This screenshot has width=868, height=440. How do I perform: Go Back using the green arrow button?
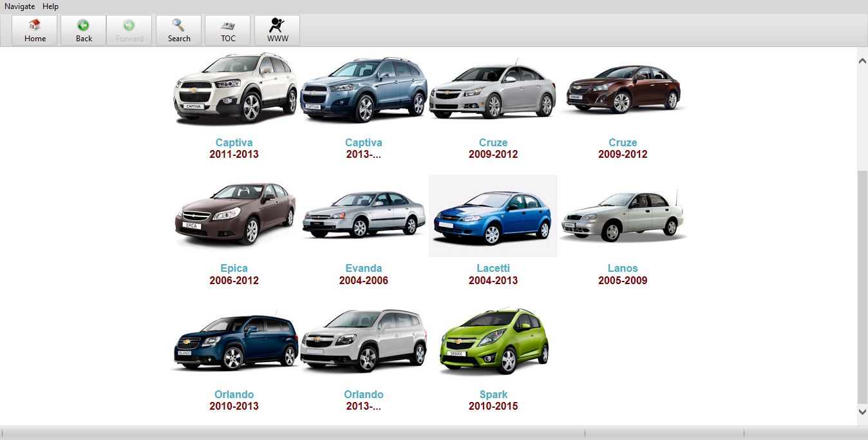[84, 30]
